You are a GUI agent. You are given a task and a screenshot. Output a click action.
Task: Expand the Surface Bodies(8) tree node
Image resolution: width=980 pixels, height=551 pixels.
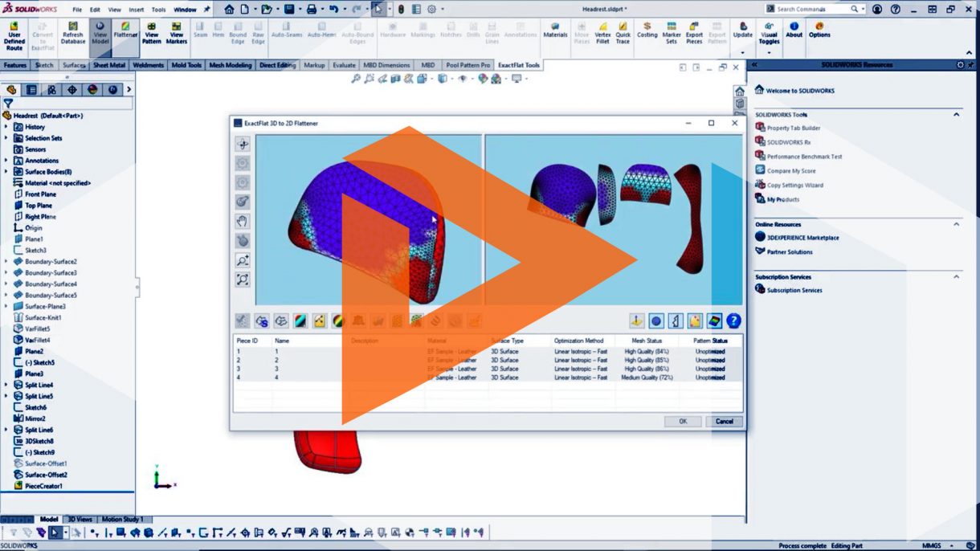(6, 172)
